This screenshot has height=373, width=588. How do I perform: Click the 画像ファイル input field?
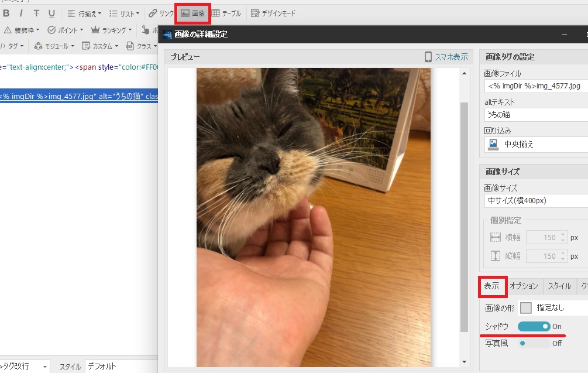537,86
